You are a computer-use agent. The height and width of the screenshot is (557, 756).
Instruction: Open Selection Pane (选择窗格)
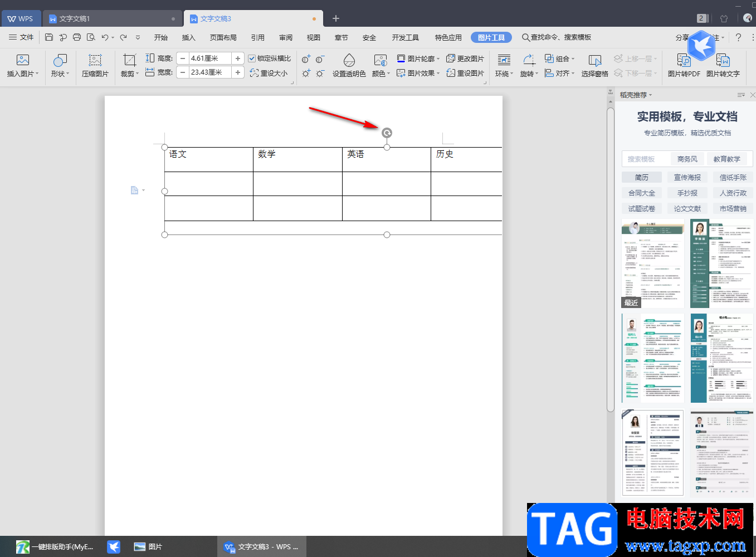pyautogui.click(x=595, y=66)
